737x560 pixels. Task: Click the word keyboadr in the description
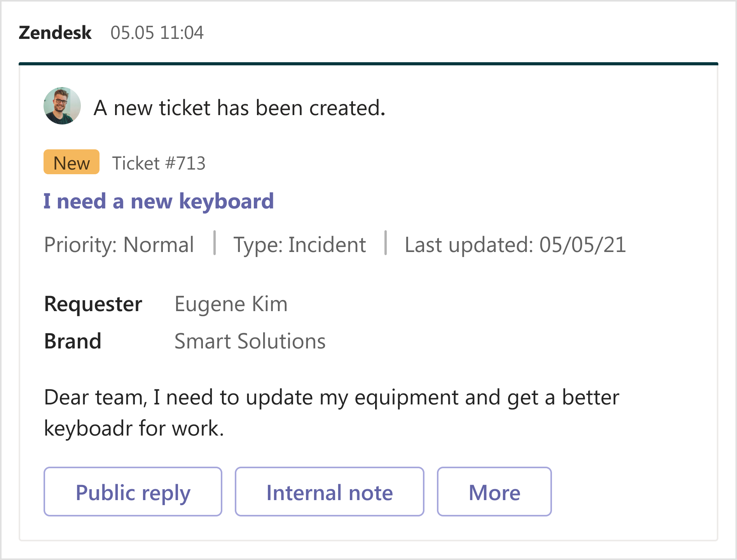(x=89, y=429)
